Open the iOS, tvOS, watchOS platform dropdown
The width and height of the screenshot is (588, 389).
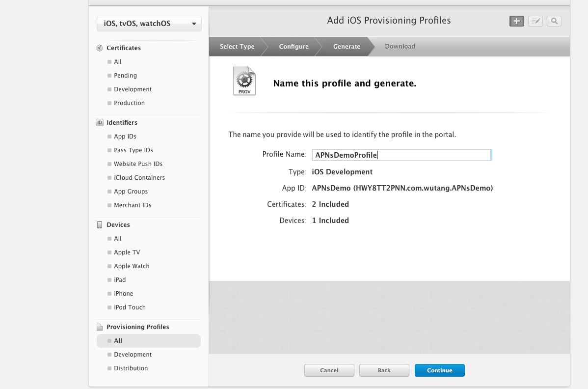pyautogui.click(x=149, y=24)
